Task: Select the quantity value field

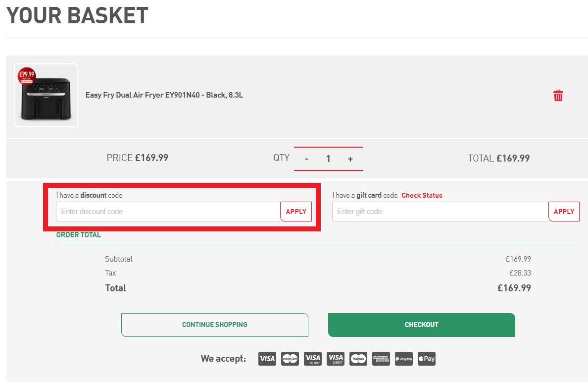Action: (x=328, y=159)
